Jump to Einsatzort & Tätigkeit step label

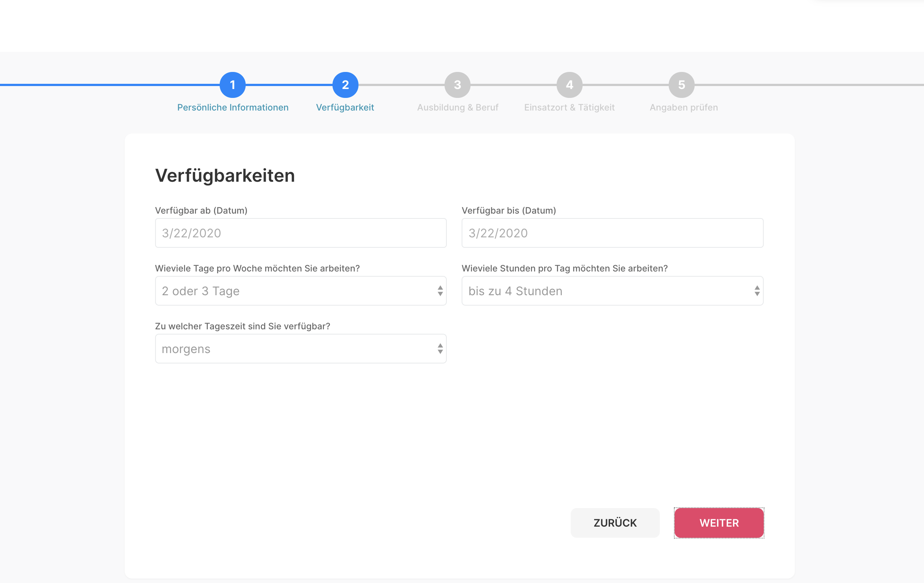click(x=570, y=108)
